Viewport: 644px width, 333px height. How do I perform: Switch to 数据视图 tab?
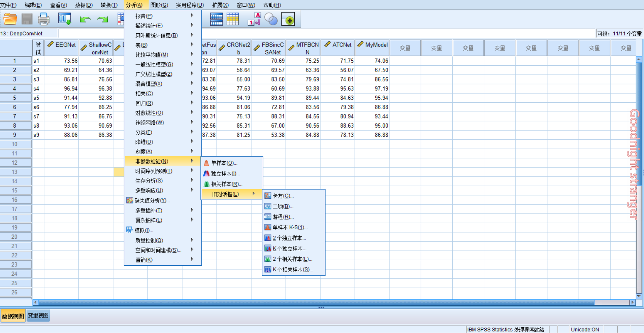(13, 315)
